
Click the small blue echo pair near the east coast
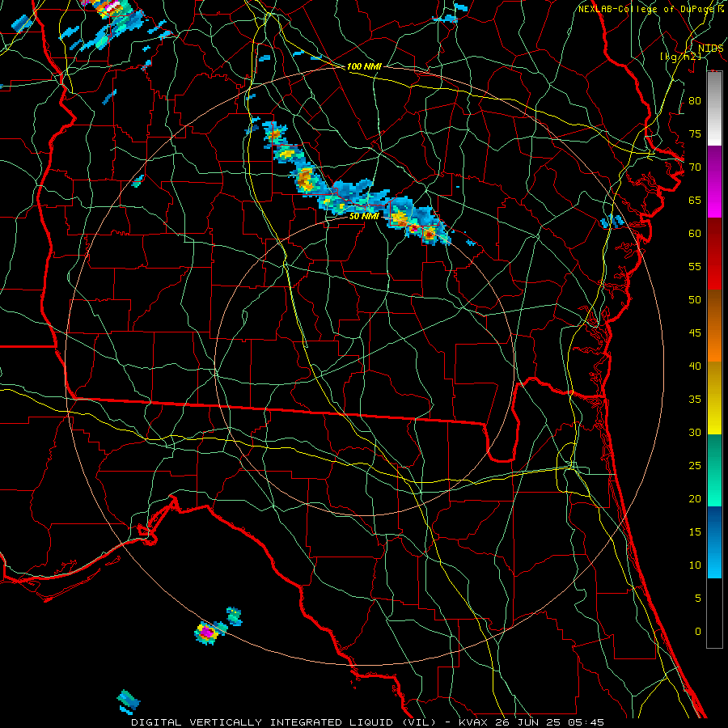tap(612, 222)
